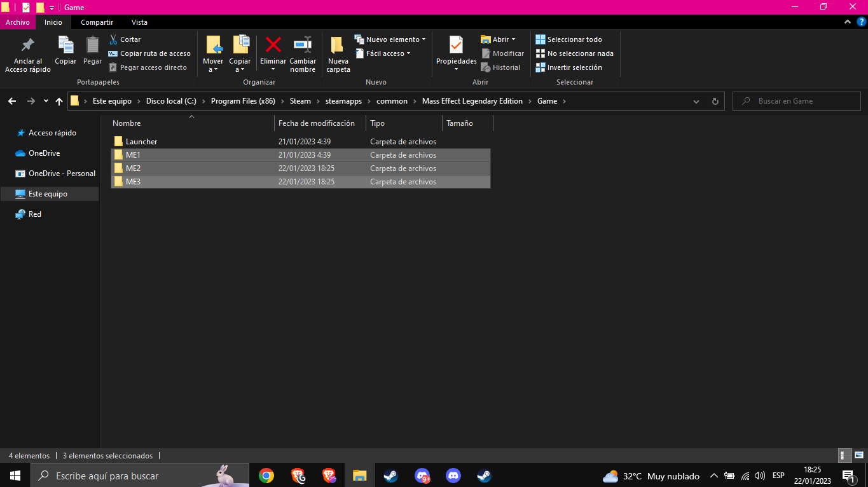Open the Propiedades checkmark icon in the ribbon
The width and height of the screenshot is (868, 487).
click(456, 46)
